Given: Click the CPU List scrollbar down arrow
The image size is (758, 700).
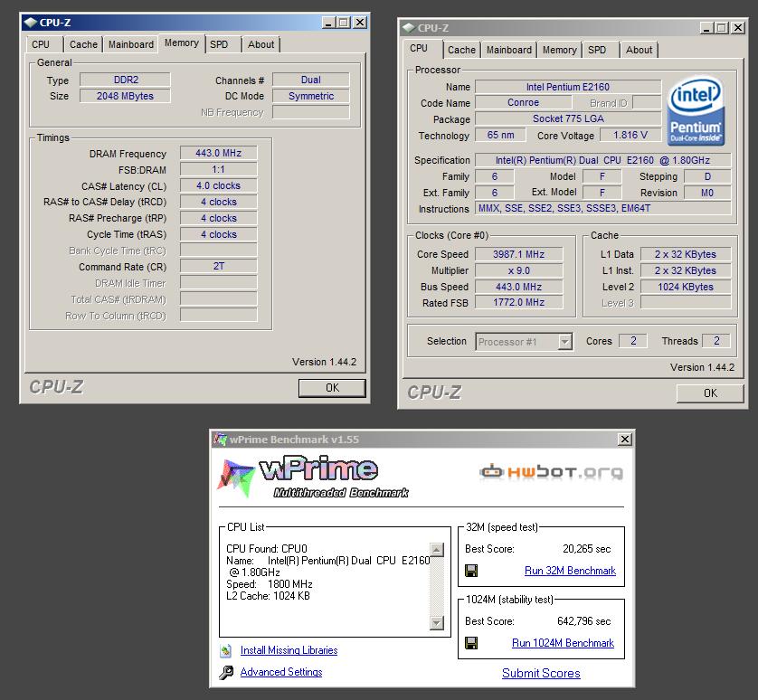Looking at the screenshot, I should [x=437, y=622].
